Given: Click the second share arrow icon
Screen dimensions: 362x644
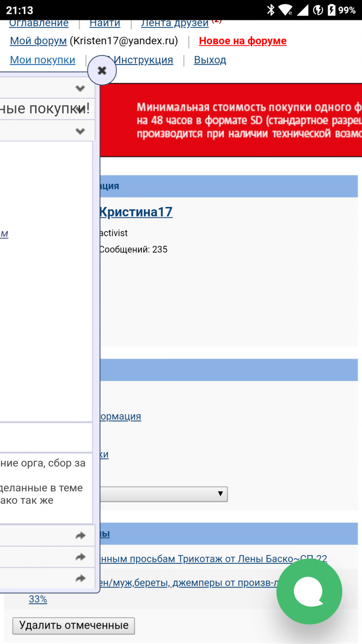Looking at the screenshot, I should click(x=80, y=557).
